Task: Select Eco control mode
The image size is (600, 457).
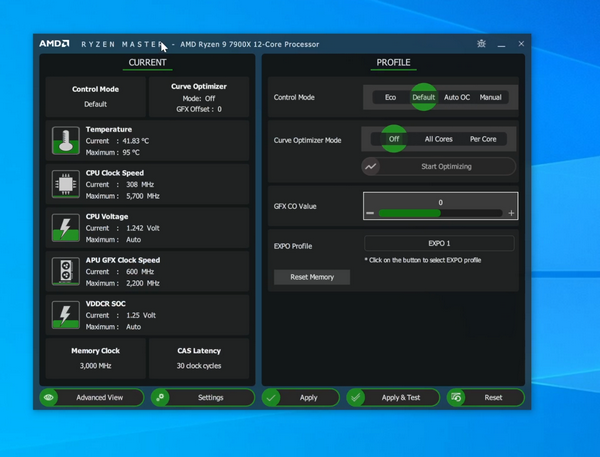Action: pyautogui.click(x=390, y=97)
